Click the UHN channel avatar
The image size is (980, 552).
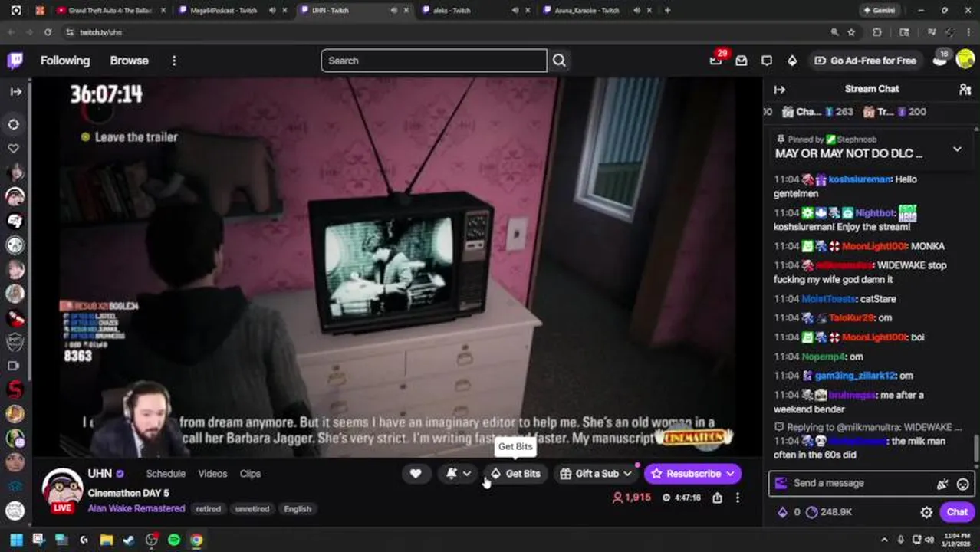62,488
